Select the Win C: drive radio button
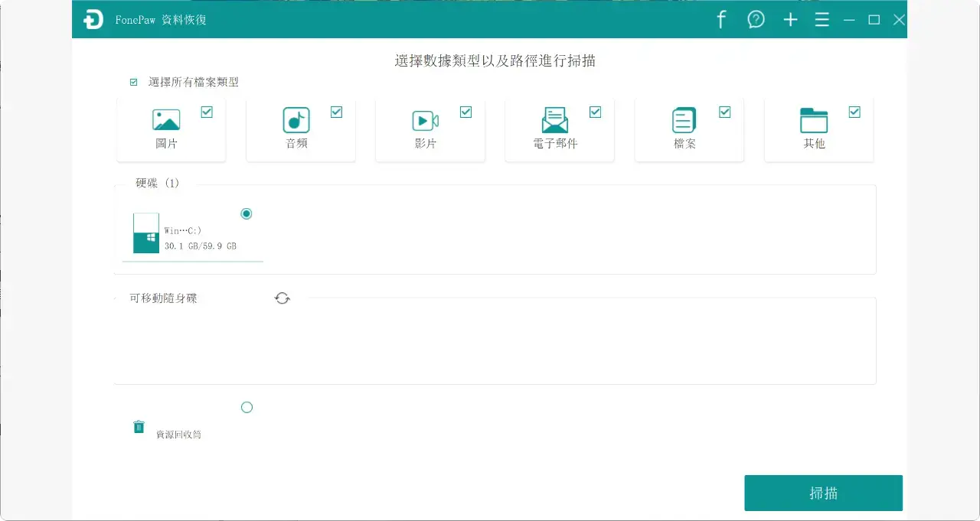The height and width of the screenshot is (521, 980). [246, 213]
